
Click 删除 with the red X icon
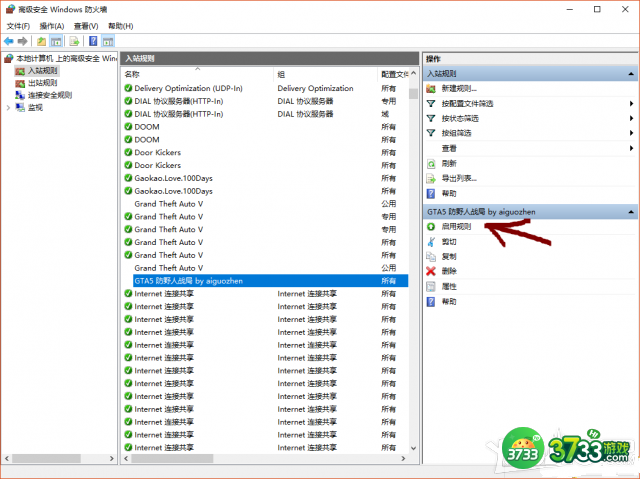(449, 271)
